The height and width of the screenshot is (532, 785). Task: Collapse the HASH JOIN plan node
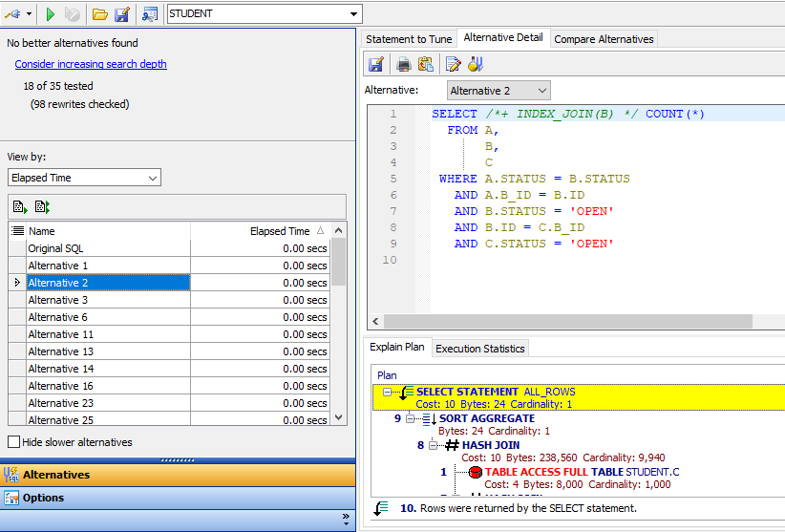433,445
